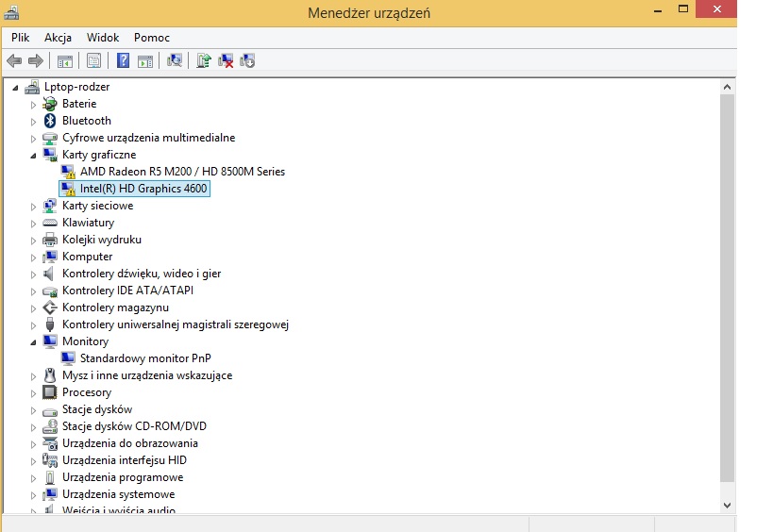Expand the Bluetooth category
This screenshot has width=773, height=532.
(33, 122)
